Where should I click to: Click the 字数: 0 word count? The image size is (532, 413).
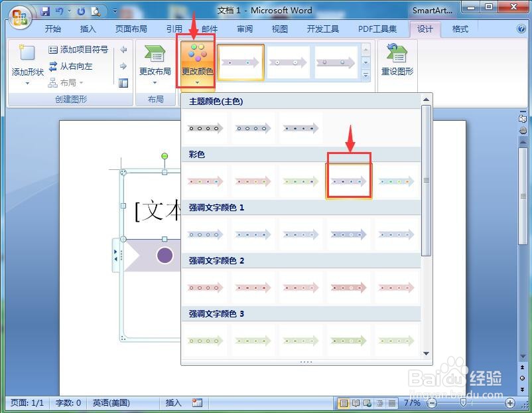68,403
